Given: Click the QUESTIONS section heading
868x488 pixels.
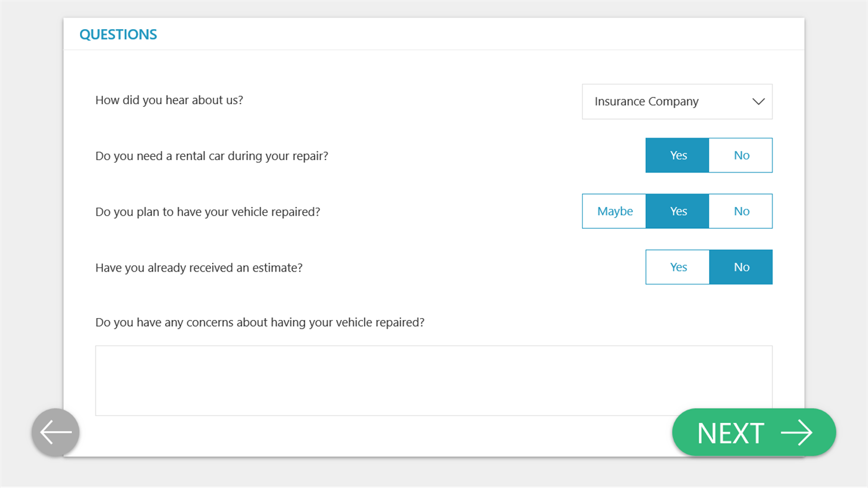Looking at the screenshot, I should pyautogui.click(x=118, y=35).
